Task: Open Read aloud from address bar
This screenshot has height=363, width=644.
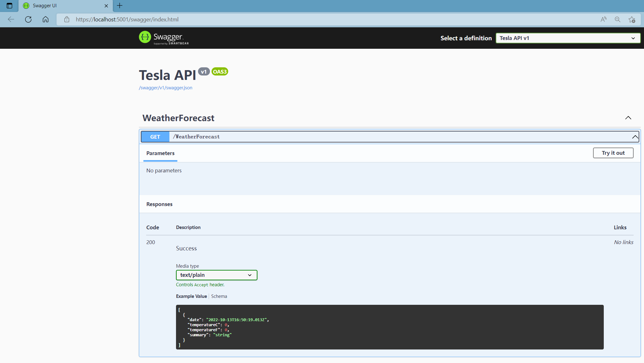Action: click(x=603, y=20)
